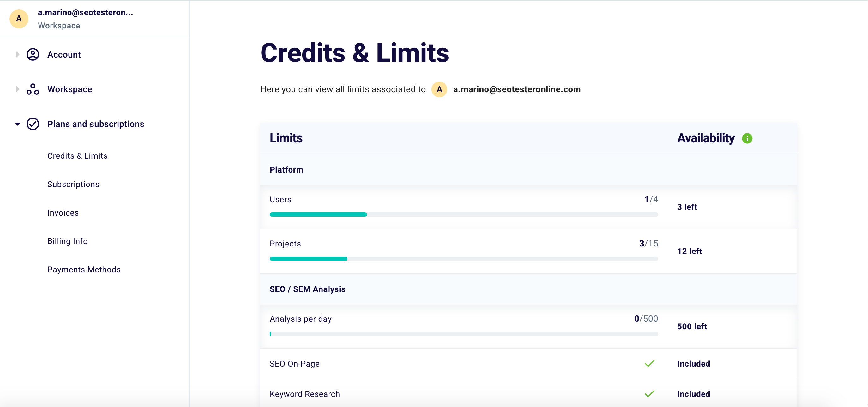The height and width of the screenshot is (407, 868).
Task: Open the Subscriptions menu item
Action: 73,184
